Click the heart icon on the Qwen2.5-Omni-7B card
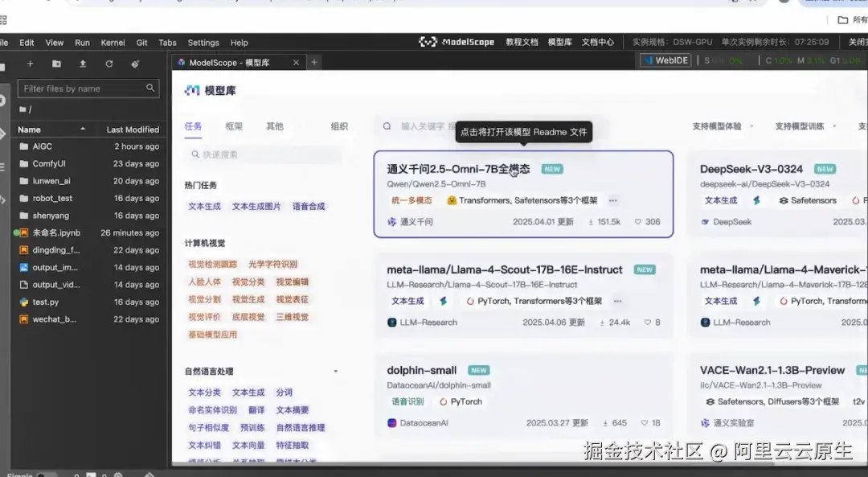 click(x=637, y=221)
